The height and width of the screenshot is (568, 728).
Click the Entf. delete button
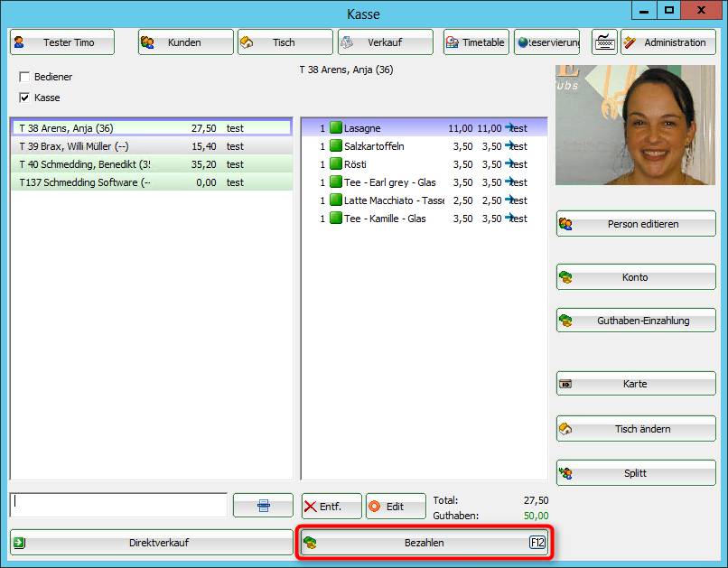(331, 507)
